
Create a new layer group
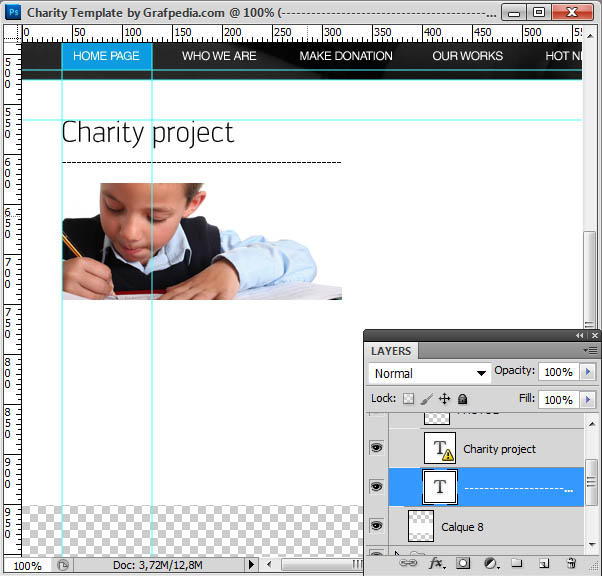[x=517, y=563]
